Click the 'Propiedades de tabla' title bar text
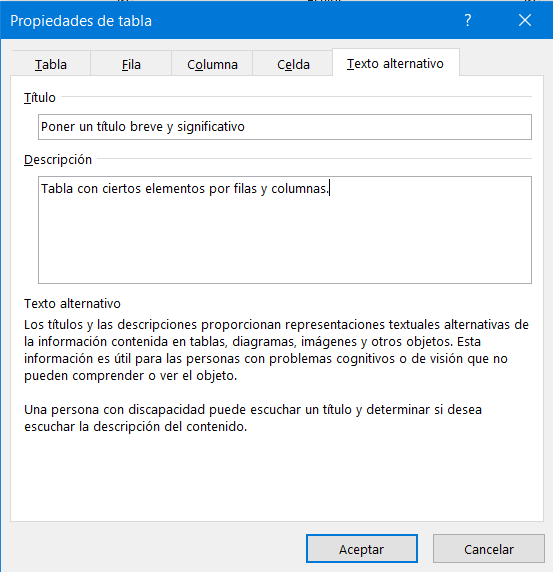 coord(81,21)
